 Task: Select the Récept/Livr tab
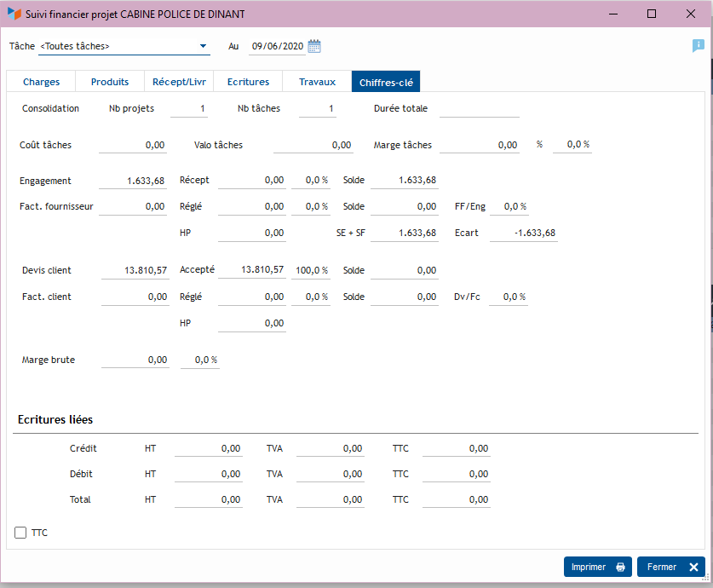point(179,82)
